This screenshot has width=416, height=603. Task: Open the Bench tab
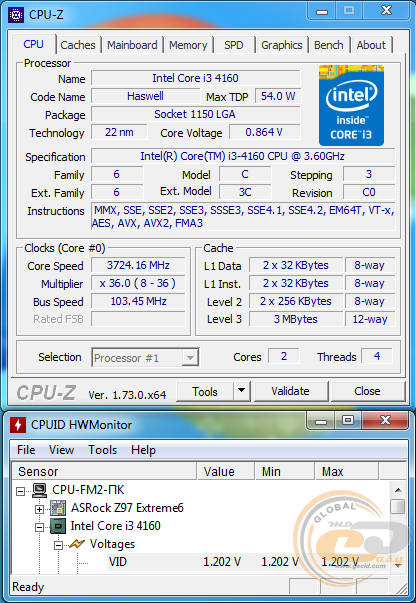328,45
